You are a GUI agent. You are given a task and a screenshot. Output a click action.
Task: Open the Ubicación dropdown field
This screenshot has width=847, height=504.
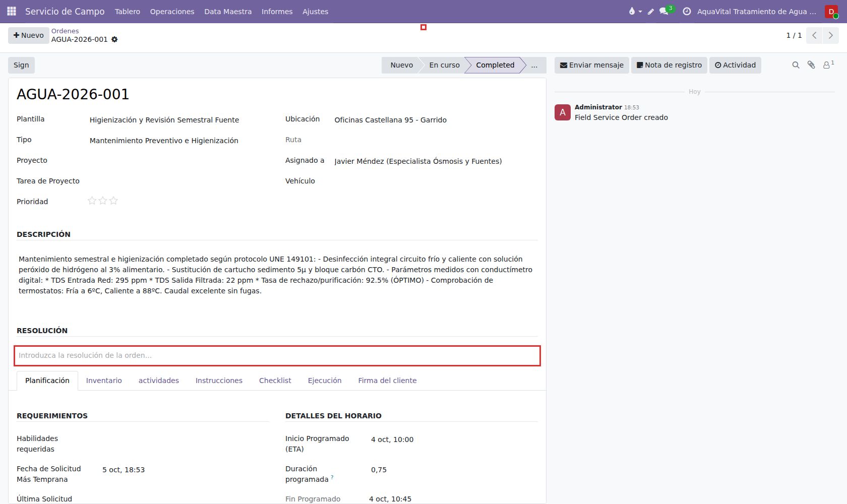(x=435, y=120)
